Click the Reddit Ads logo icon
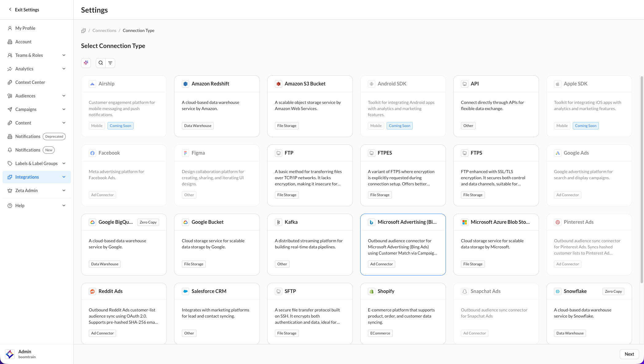 (x=92, y=291)
